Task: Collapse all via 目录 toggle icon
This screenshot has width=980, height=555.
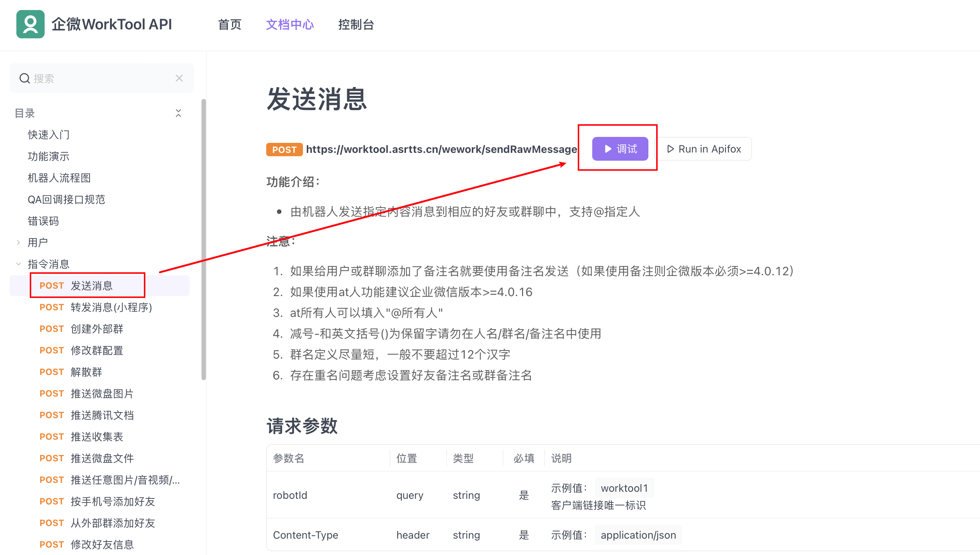Action: (x=178, y=113)
